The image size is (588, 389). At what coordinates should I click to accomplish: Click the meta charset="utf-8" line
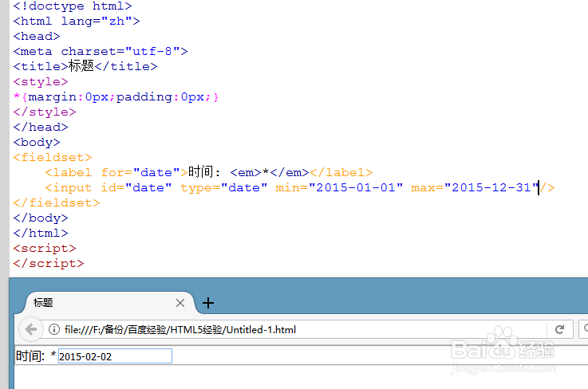[x=101, y=51]
